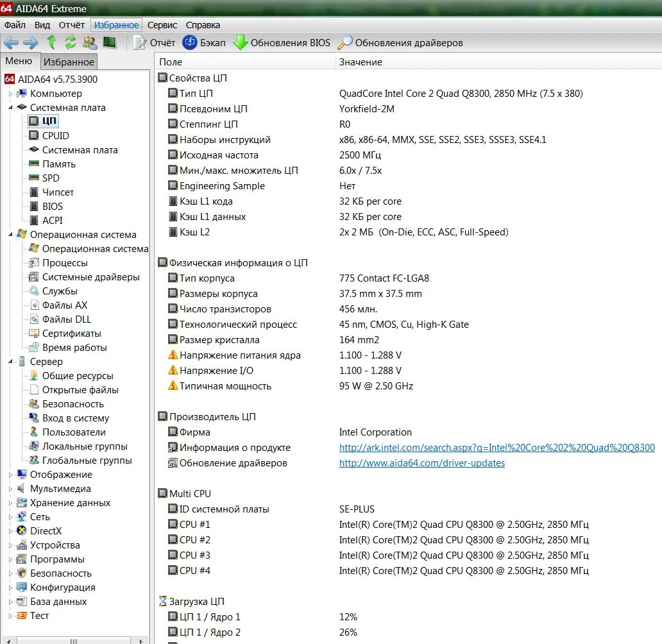The height and width of the screenshot is (644, 662).
Task: Open the aida64.com driver-updates link
Action: pyautogui.click(x=422, y=463)
